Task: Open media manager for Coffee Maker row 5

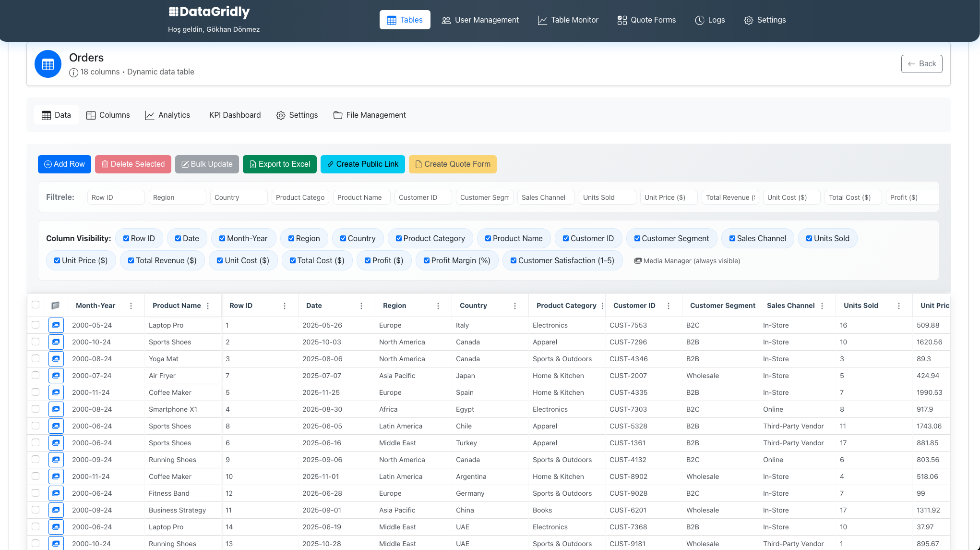Action: coord(56,392)
